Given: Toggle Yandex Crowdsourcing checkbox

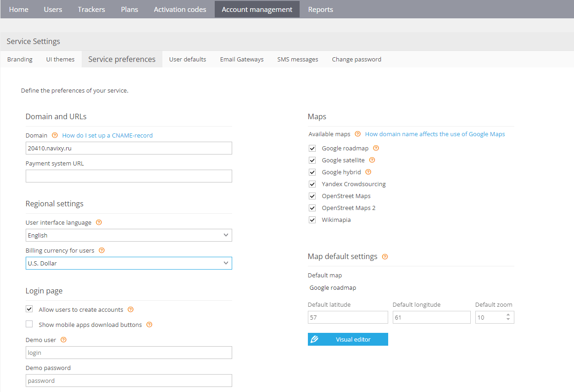Looking at the screenshot, I should (312, 184).
